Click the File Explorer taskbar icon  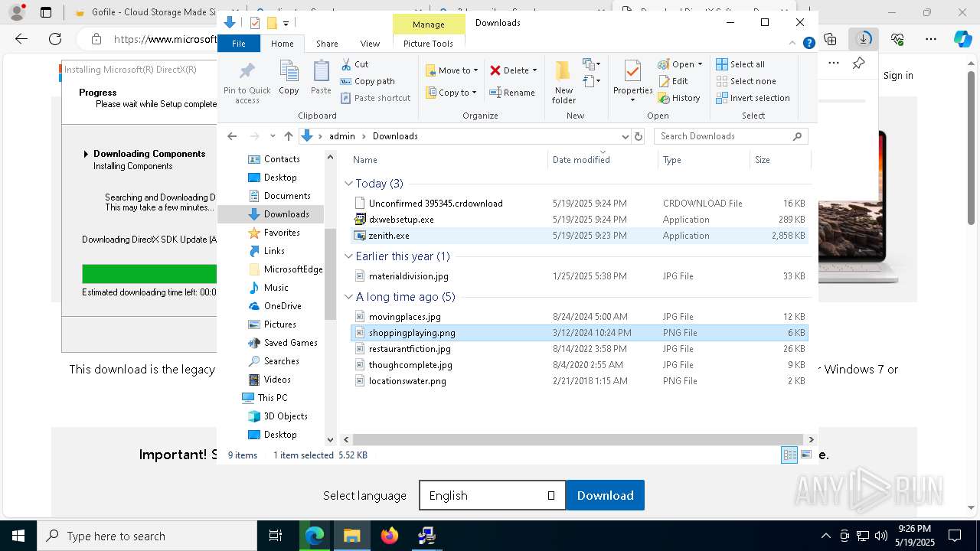pyautogui.click(x=352, y=536)
